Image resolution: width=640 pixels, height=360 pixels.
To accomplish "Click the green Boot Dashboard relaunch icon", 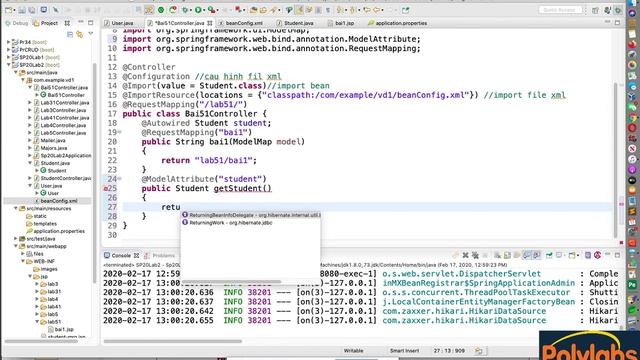I will point(173,10).
